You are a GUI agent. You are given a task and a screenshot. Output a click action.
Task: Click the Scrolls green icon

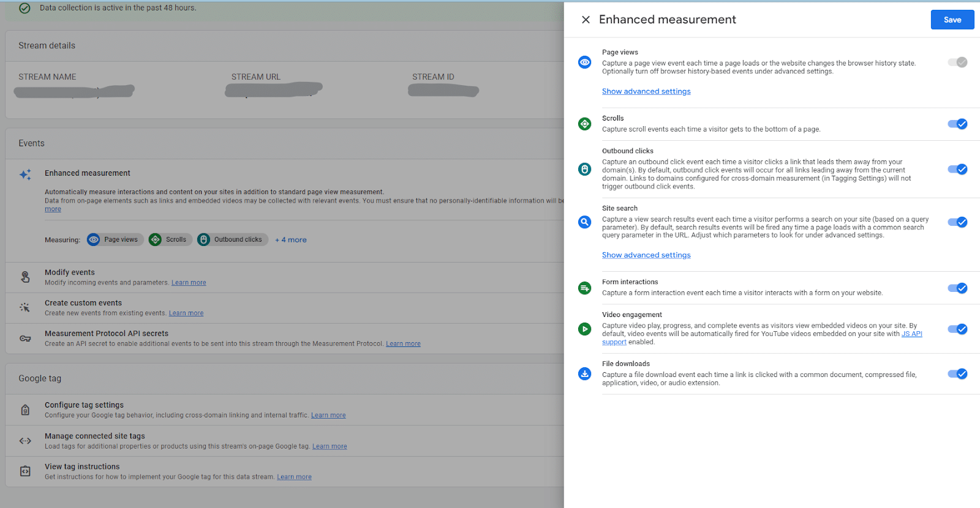pyautogui.click(x=585, y=124)
